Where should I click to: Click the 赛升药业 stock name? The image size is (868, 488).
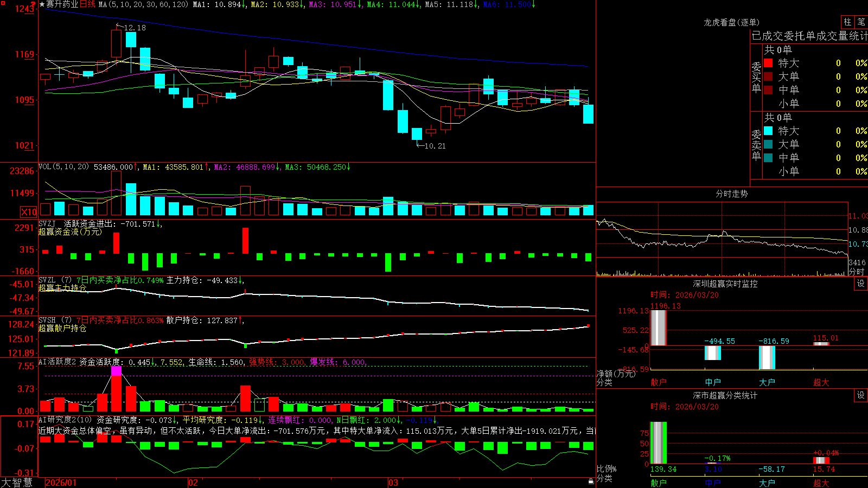point(62,4)
